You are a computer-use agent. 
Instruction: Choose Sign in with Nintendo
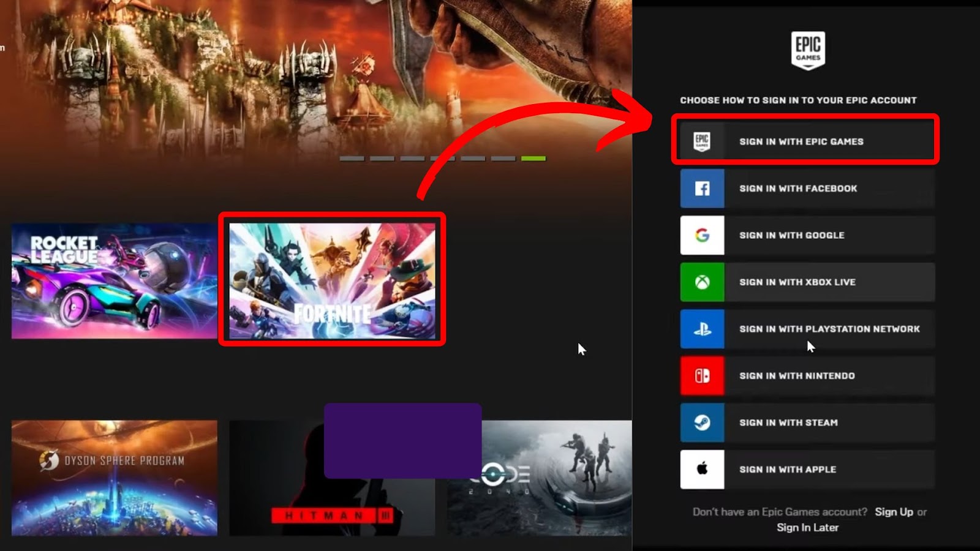click(807, 376)
